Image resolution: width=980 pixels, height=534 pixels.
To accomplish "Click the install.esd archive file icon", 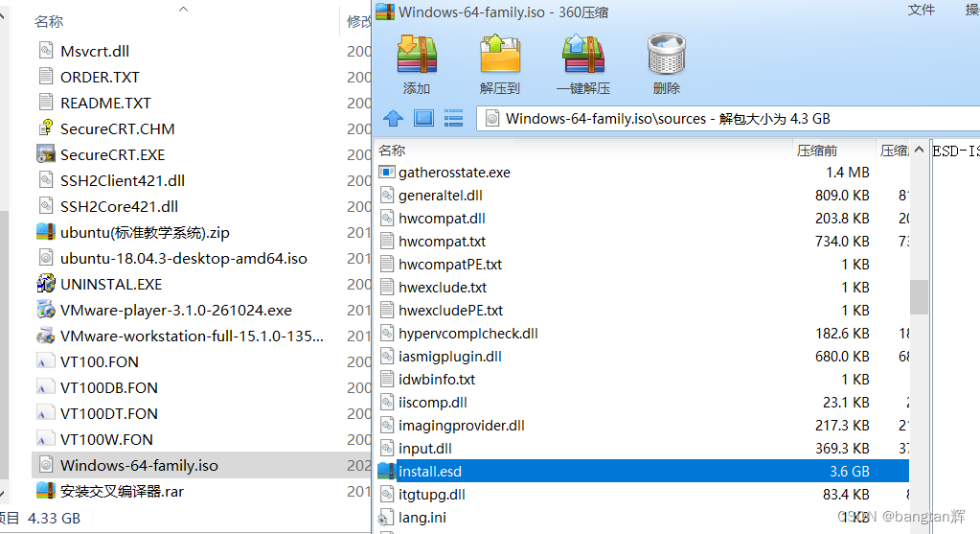I will (387, 471).
